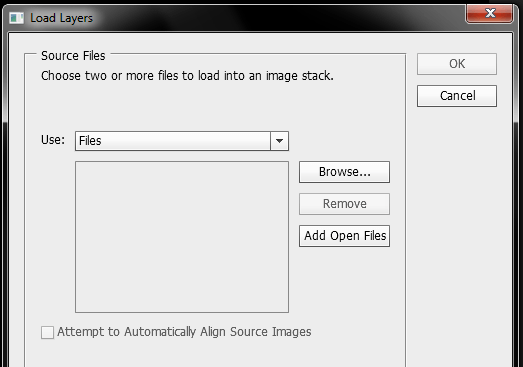Click the Source Files group heading
523x367 pixels.
click(x=73, y=56)
